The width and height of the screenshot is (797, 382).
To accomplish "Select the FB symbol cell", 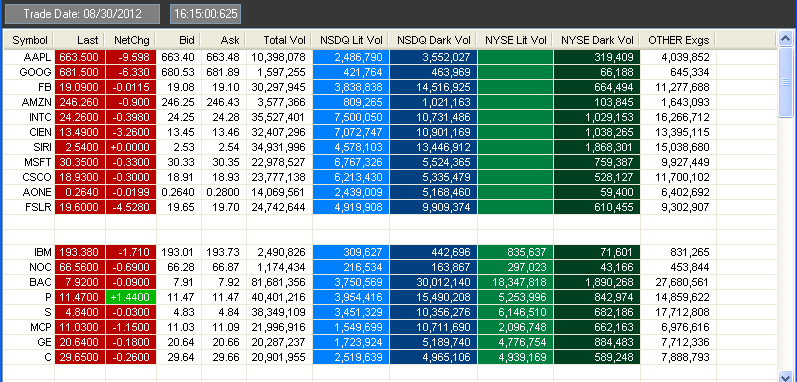I will tap(29, 87).
